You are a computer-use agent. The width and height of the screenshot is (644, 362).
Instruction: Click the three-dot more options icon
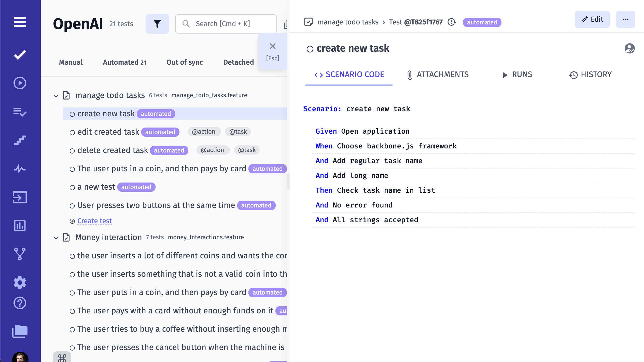click(625, 19)
